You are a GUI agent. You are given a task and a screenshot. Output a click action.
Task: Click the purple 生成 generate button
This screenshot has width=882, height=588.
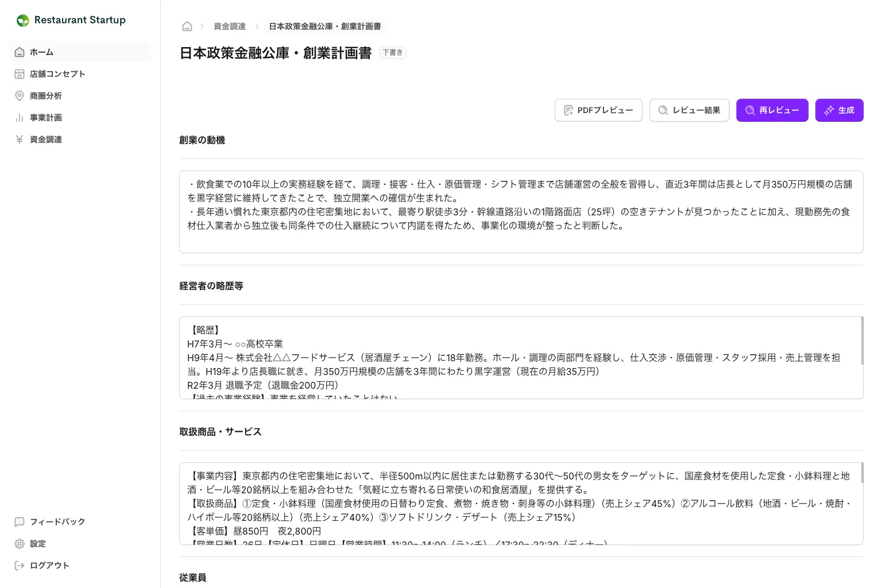pyautogui.click(x=839, y=110)
